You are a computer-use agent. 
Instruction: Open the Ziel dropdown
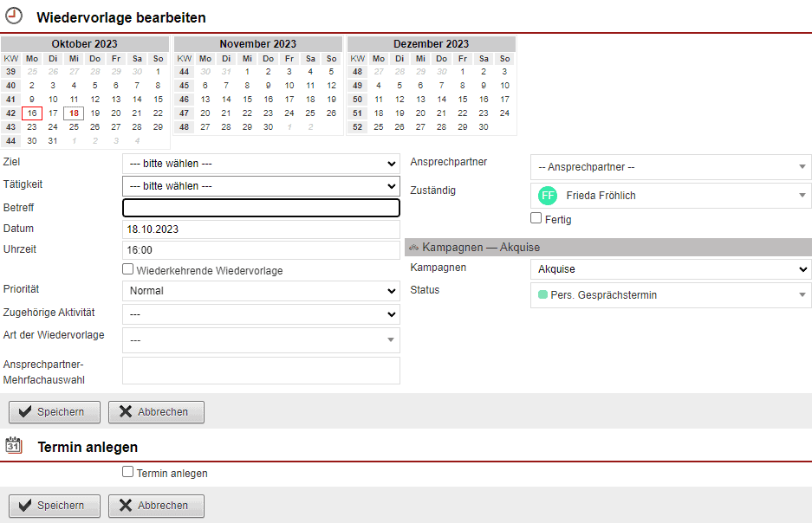pyautogui.click(x=261, y=164)
